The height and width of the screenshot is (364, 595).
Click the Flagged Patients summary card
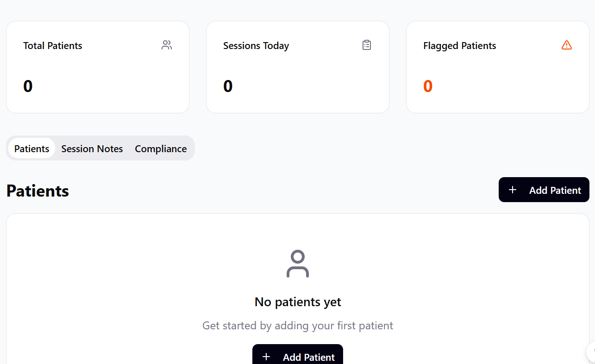click(x=497, y=67)
